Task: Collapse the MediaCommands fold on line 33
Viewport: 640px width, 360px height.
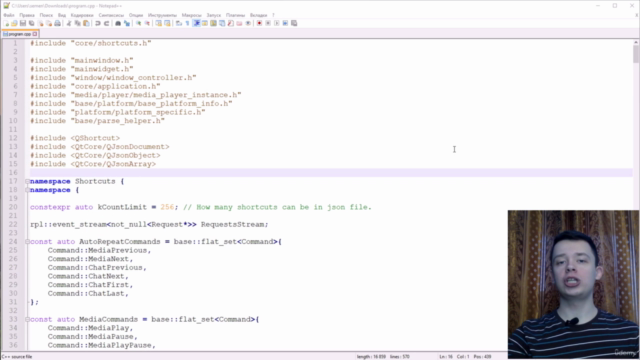Action: [x=27, y=319]
